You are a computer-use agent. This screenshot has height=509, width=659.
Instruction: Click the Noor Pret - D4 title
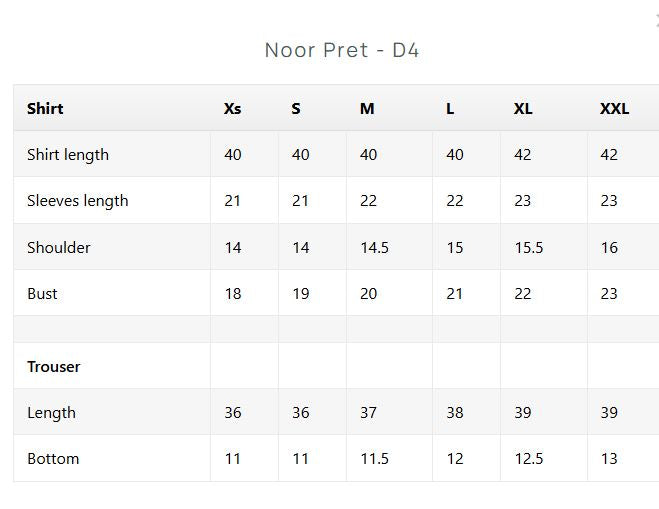(342, 50)
